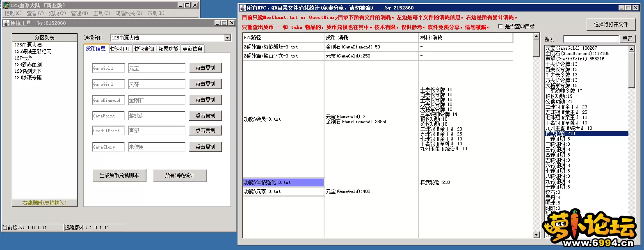Switch to the 拓展功能 tab

pyautogui.click(x=168, y=49)
